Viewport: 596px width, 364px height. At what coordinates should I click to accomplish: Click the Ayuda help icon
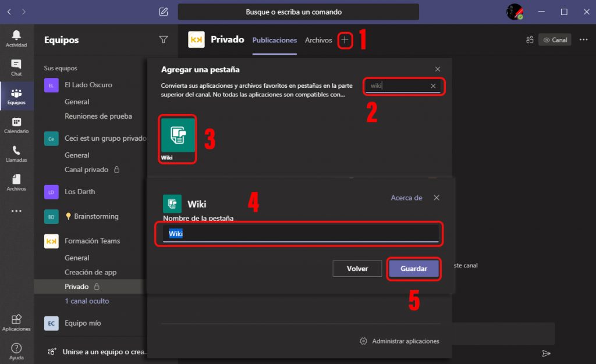(16, 351)
